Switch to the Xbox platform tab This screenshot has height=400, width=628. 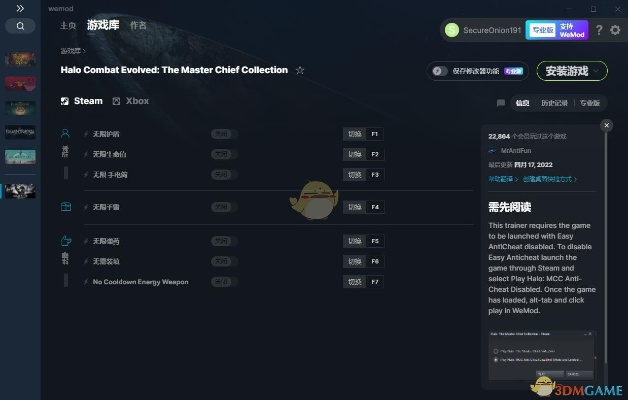pos(131,101)
